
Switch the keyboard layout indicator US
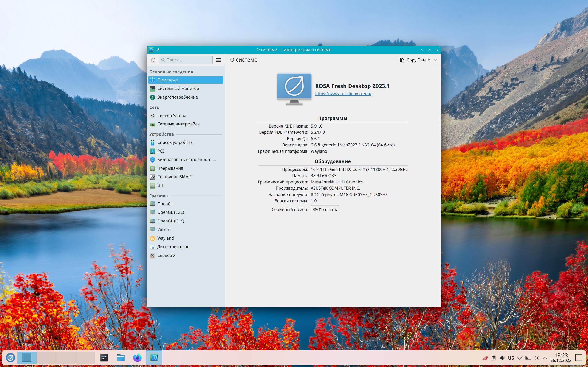(511, 358)
